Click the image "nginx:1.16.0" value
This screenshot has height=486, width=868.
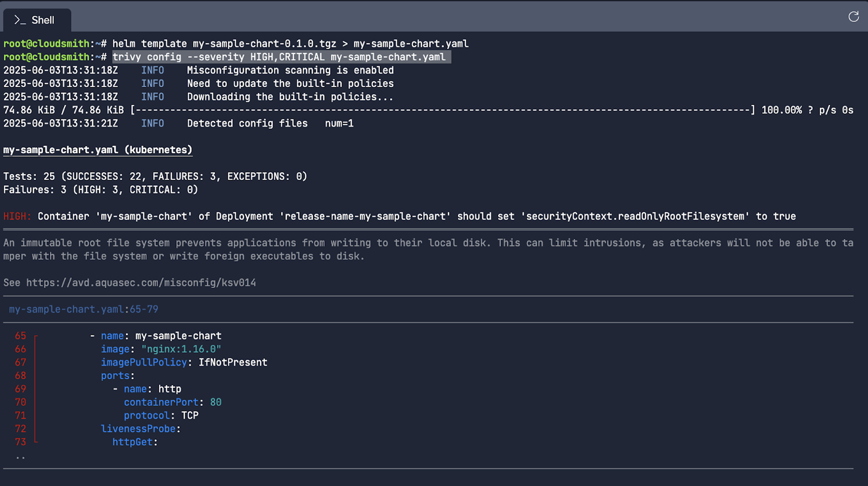(181, 349)
